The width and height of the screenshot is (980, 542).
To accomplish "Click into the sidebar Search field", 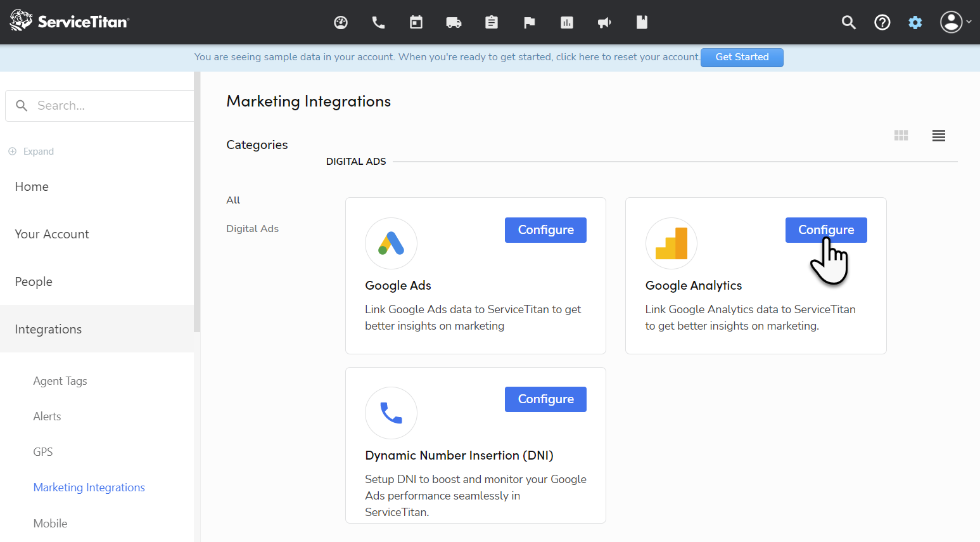I will (100, 106).
